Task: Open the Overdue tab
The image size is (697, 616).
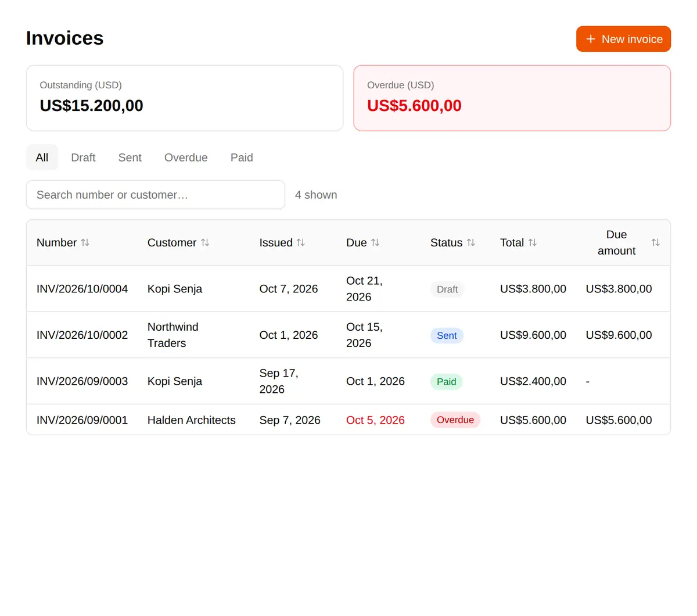Action: 186,157
